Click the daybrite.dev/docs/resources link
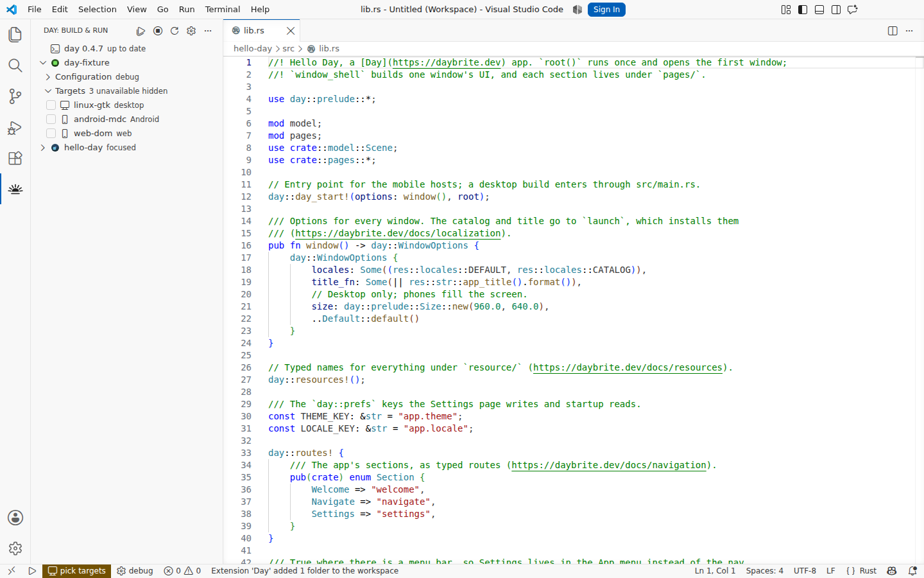The height and width of the screenshot is (578, 924). (x=628, y=367)
